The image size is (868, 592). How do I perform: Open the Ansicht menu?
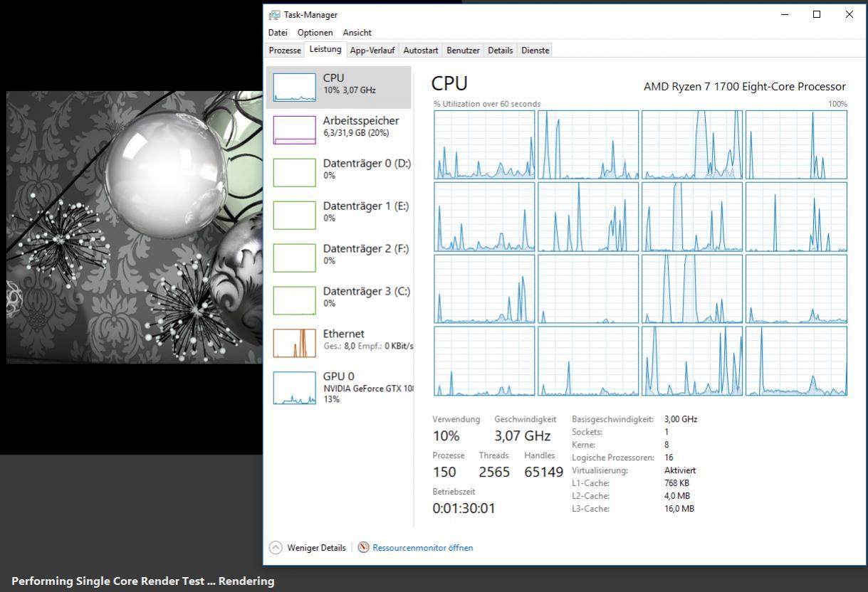coord(357,33)
